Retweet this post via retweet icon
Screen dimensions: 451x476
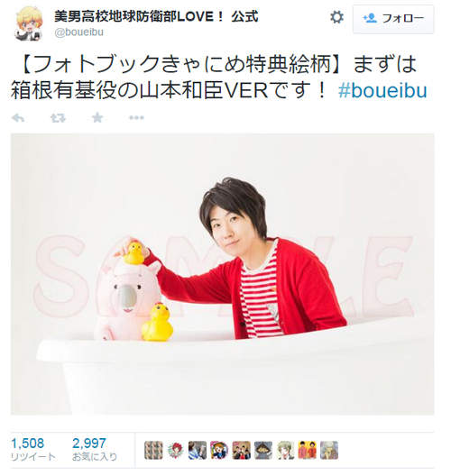tap(58, 118)
